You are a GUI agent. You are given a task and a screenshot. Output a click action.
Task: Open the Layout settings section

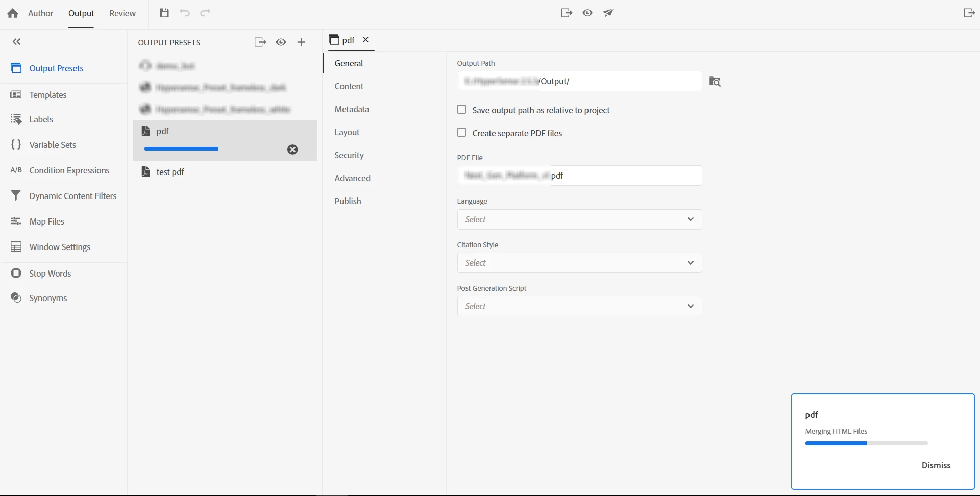coord(347,132)
